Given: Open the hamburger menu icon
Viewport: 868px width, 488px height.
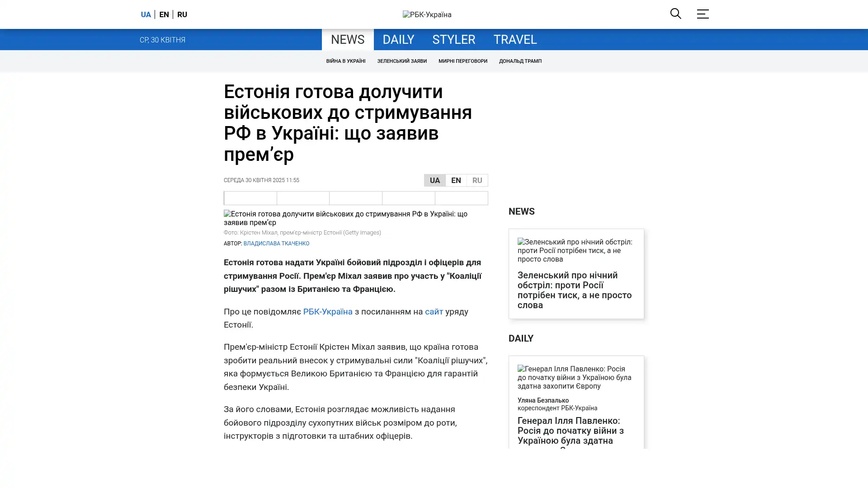Looking at the screenshot, I should (703, 14).
